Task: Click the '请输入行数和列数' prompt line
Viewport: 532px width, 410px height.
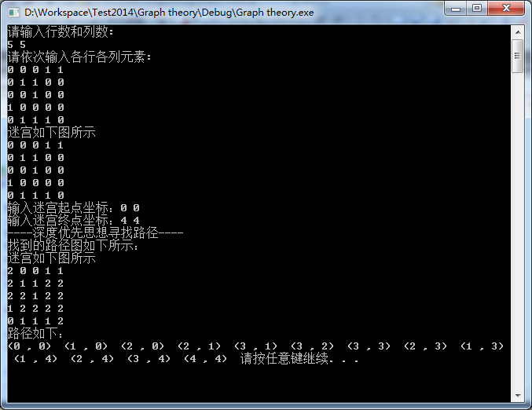Action: tap(61, 31)
